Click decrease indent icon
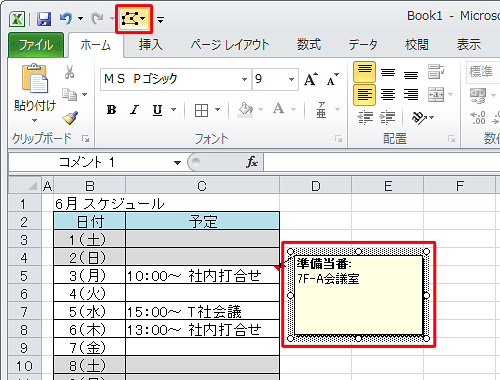The image size is (500, 380). coord(365,118)
